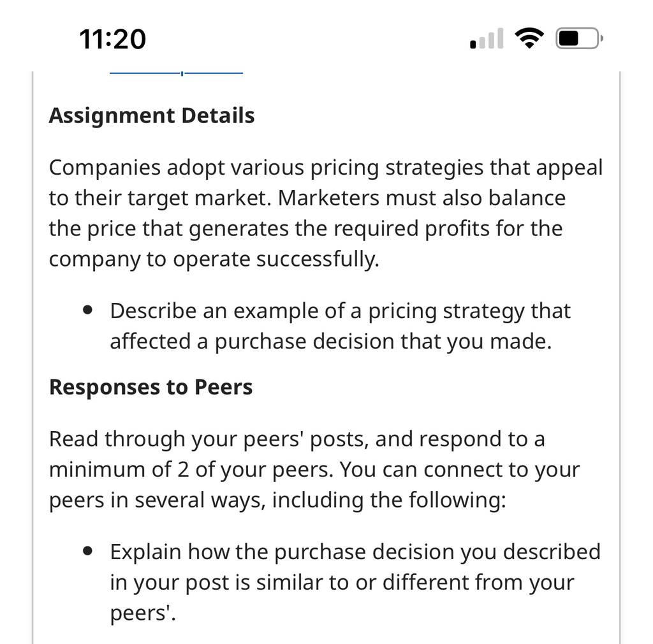Click the bullet before 'Explain how the purchase'
This screenshot has width=653, height=644.
coord(87,551)
